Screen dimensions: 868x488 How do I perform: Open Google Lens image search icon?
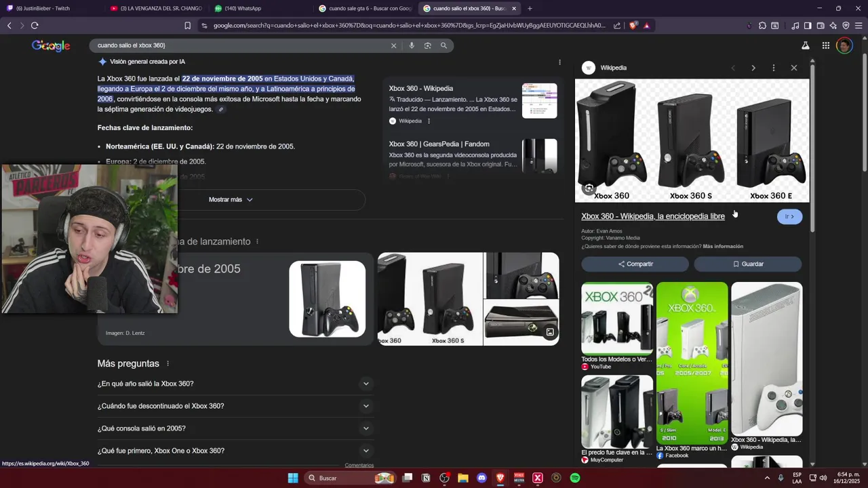pyautogui.click(x=427, y=45)
